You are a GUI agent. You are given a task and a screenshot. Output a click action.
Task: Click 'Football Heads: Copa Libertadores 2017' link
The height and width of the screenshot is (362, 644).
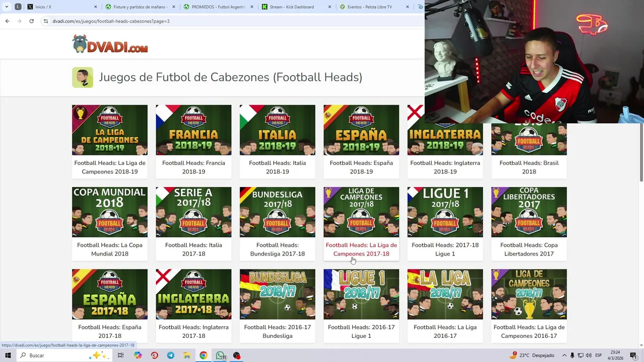(x=529, y=249)
